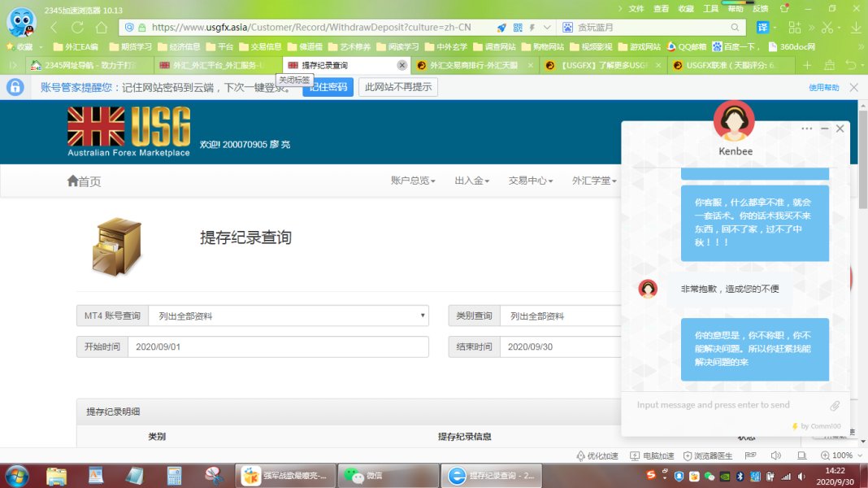Click the home icon in the navigation bar

pos(73,181)
